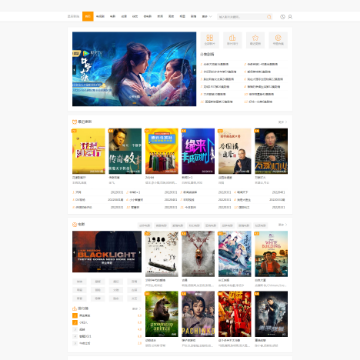Click the grid-icon tile beside the banner
This screenshot has height=360, width=360.
210,40
